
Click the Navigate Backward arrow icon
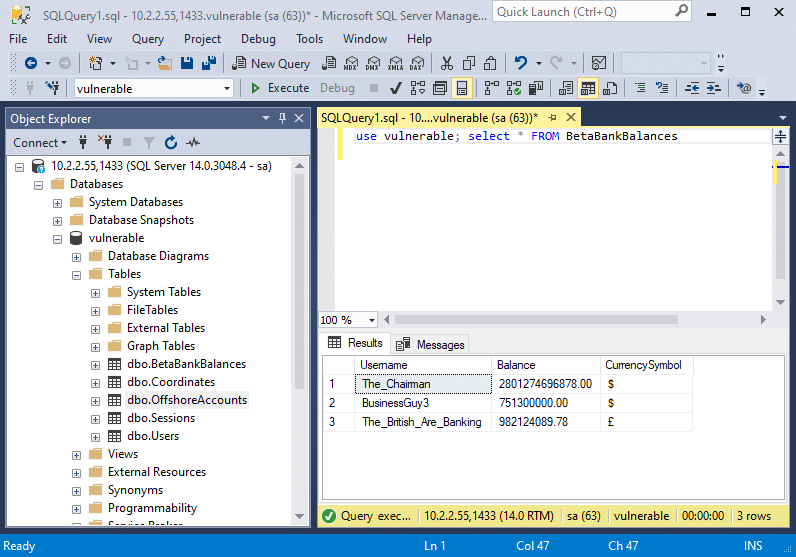pyautogui.click(x=31, y=63)
